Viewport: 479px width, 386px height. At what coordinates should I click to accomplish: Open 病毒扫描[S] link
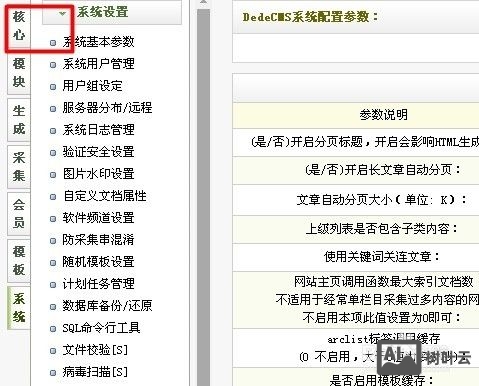tap(95, 372)
